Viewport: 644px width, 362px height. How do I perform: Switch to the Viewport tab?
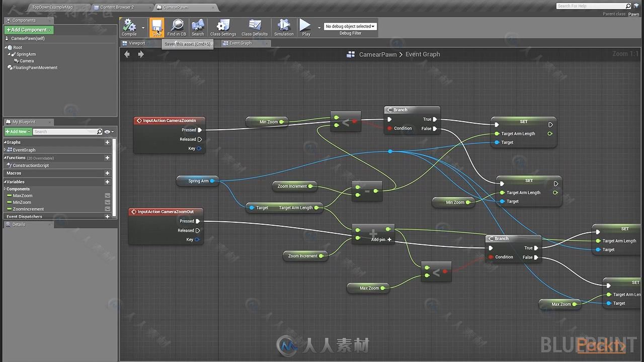[137, 43]
